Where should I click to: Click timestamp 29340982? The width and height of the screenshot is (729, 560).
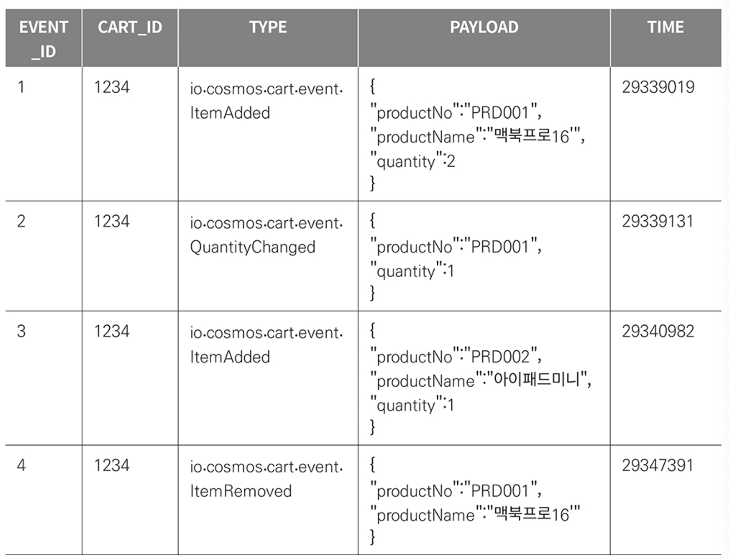[658, 331]
